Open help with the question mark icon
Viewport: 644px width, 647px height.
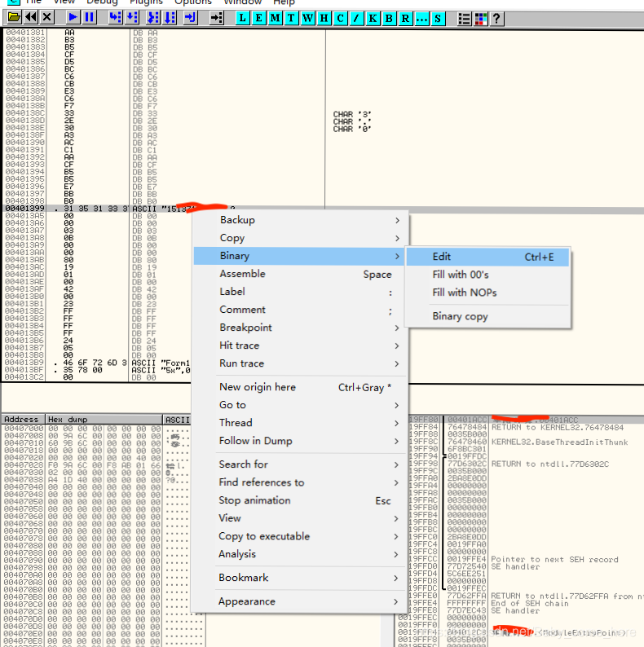tap(496, 18)
